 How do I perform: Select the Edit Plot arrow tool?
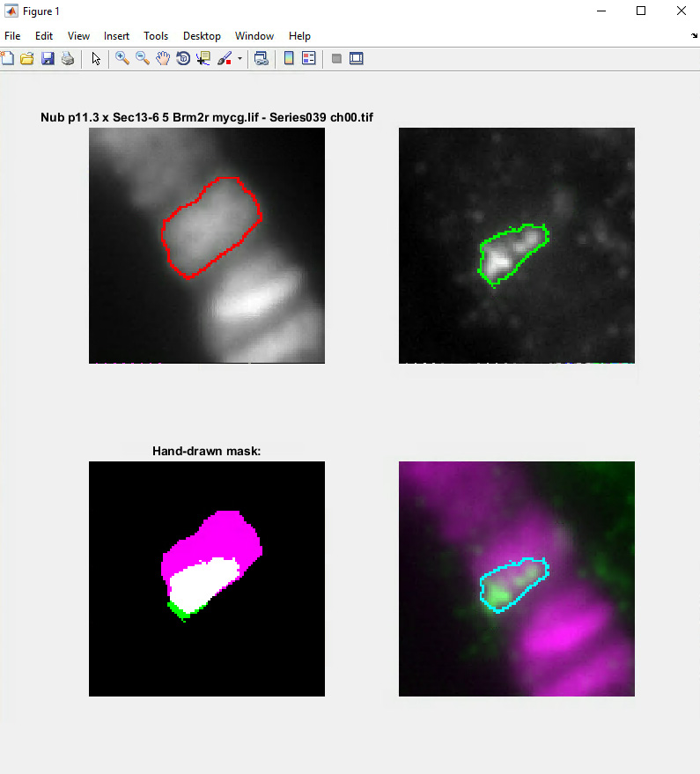96,58
